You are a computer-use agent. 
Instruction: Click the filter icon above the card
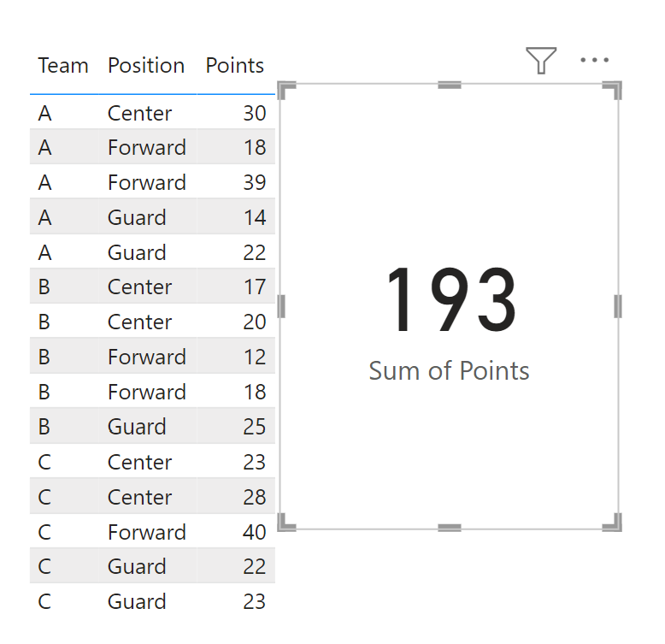point(541,60)
